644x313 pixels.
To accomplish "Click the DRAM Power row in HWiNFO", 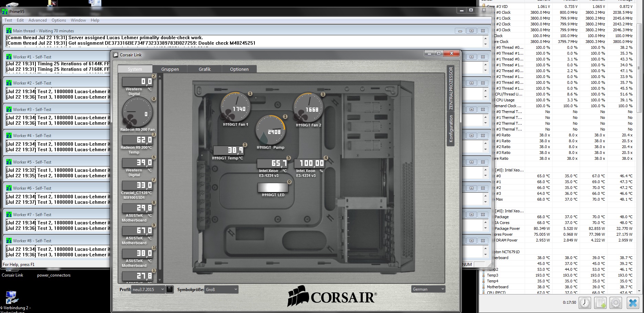I will (x=557, y=240).
